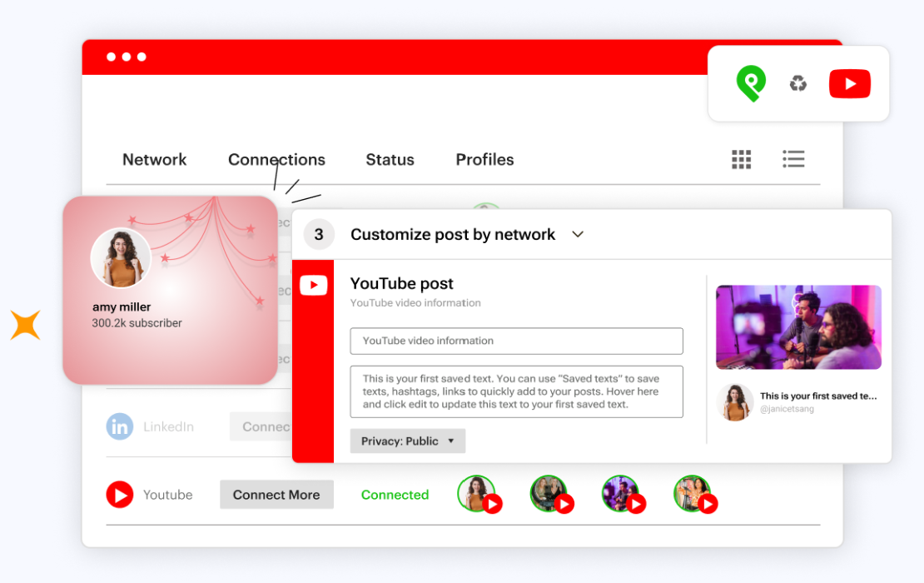Collapse Customize post by network chevron
The width and height of the screenshot is (924, 583).
[x=578, y=235]
